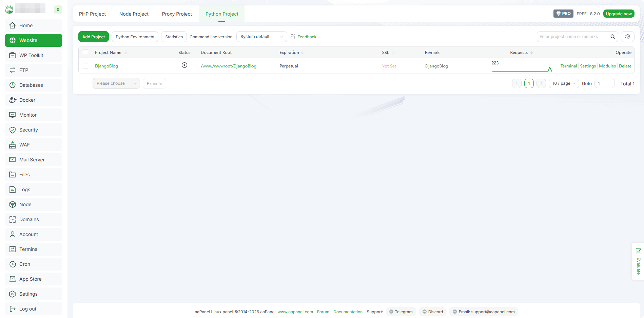Open DjangoBlog Terminal link
Screen dimensions: 644x318
(568, 66)
